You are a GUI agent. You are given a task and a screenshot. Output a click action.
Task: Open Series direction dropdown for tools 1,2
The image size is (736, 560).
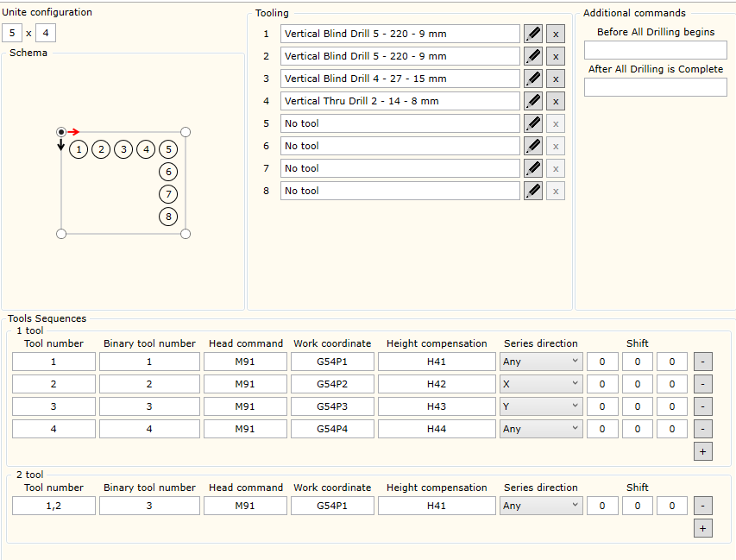tap(541, 506)
